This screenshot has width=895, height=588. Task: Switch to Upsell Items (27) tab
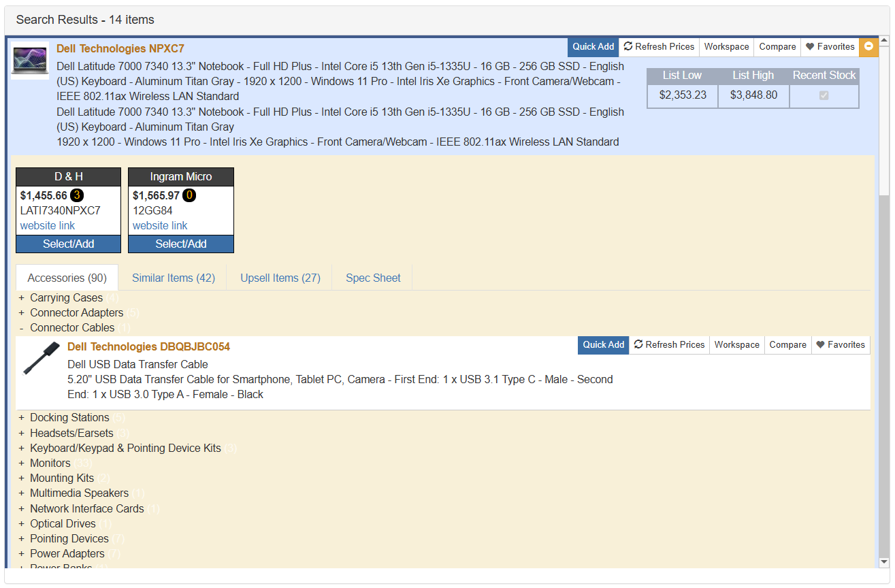[x=280, y=278]
